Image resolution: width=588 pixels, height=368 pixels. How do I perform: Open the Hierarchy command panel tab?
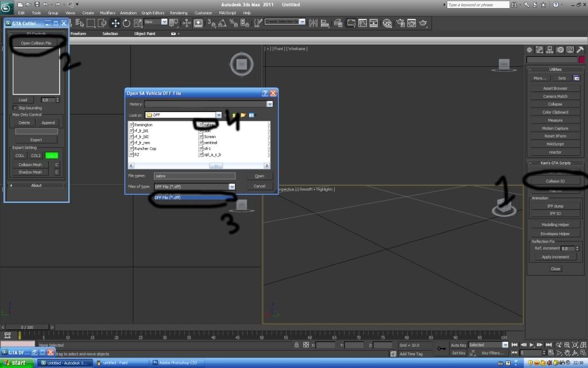click(x=550, y=49)
